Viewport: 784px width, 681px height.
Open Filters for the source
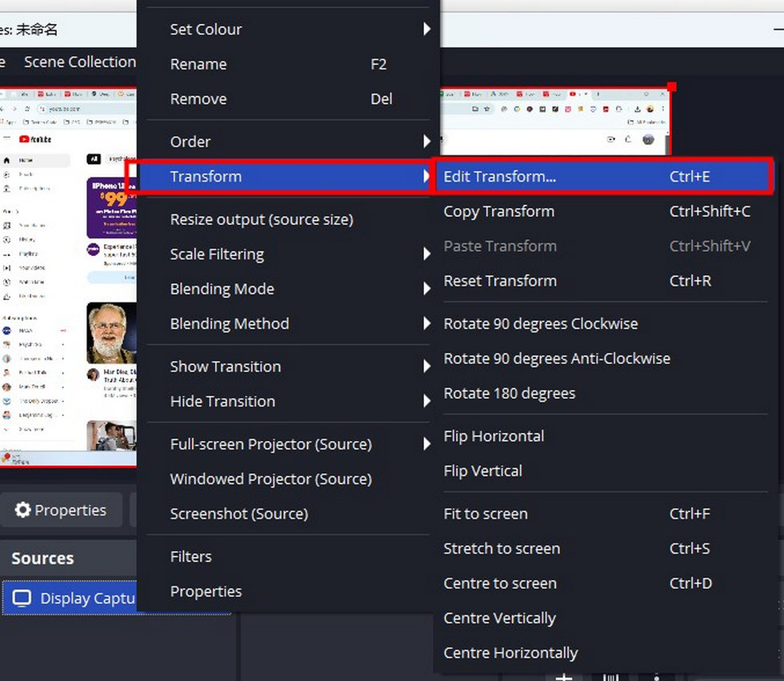[191, 555]
